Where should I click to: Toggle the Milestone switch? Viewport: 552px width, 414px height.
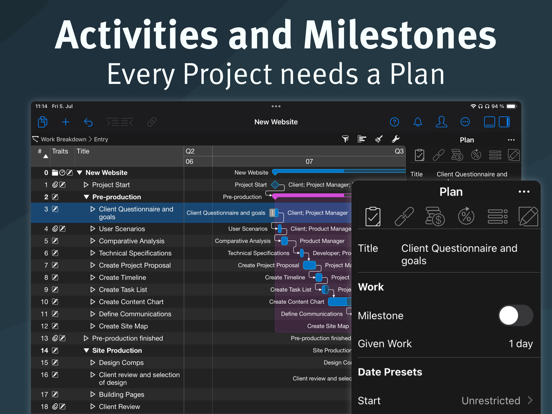pyautogui.click(x=515, y=315)
